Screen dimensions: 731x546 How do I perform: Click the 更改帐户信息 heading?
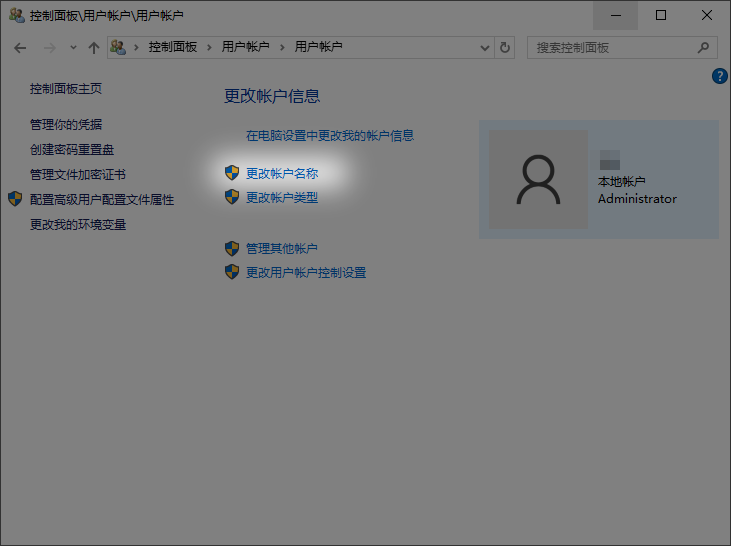272,96
